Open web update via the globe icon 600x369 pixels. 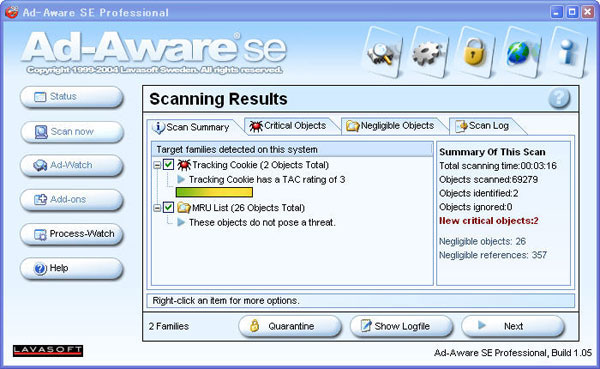point(521,53)
